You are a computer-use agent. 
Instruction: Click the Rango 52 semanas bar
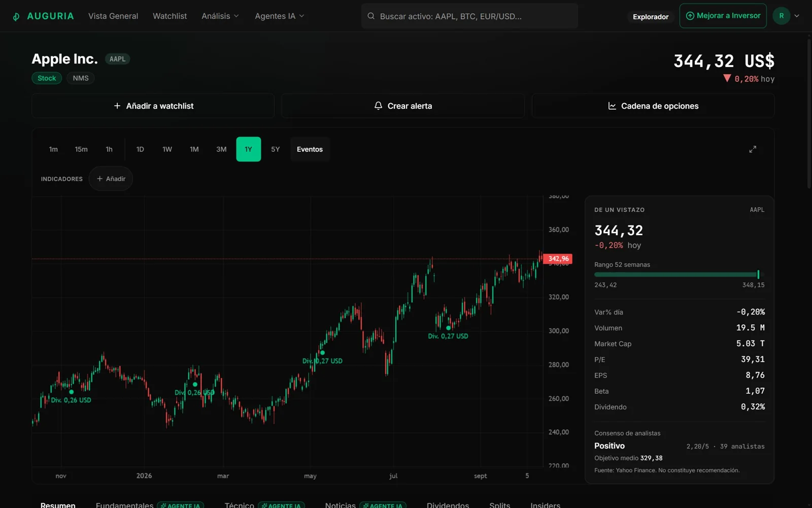679,274
